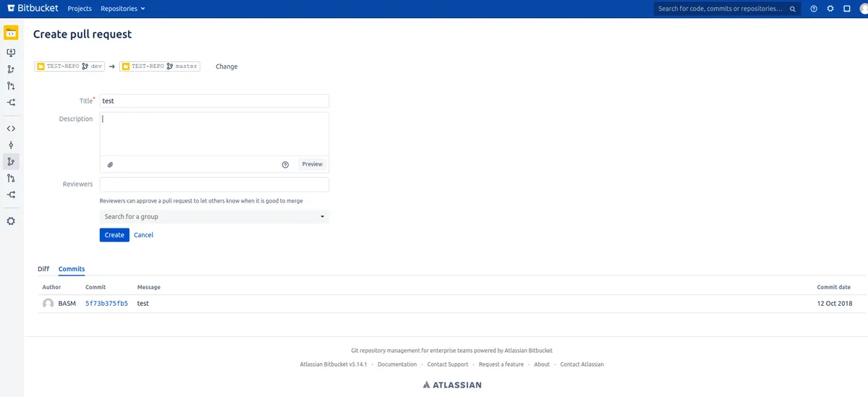868x397 pixels.
Task: Click into the Description text area
Action: point(214,134)
